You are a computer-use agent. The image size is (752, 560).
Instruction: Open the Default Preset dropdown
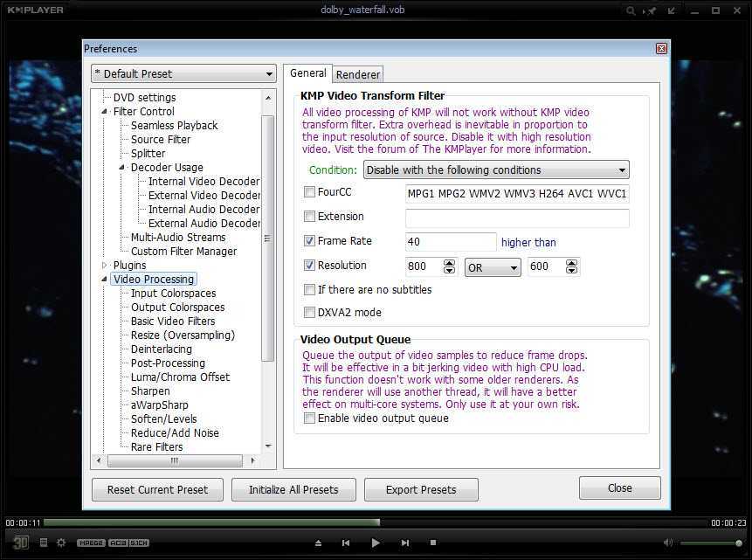(183, 74)
